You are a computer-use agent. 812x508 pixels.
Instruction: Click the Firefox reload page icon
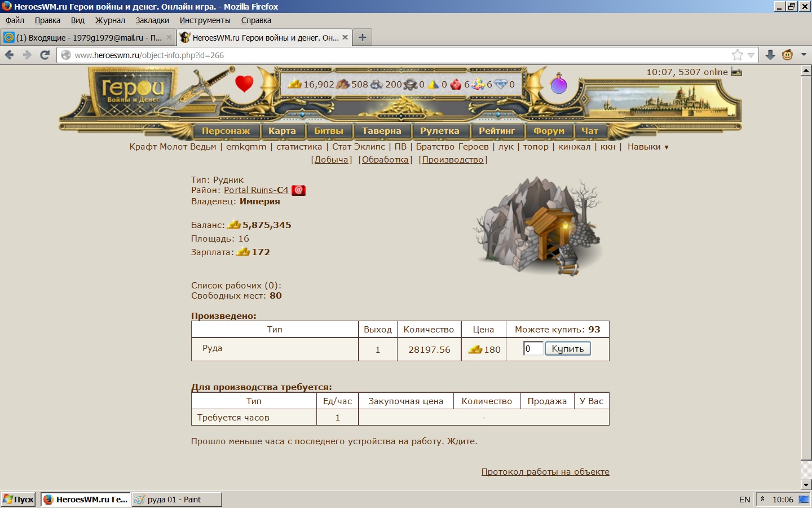coord(45,55)
